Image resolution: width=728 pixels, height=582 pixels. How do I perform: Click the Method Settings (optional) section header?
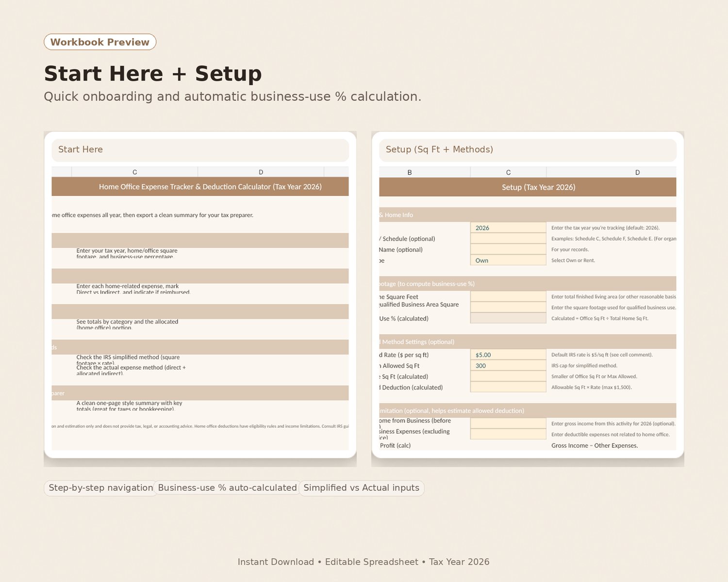tap(528, 342)
